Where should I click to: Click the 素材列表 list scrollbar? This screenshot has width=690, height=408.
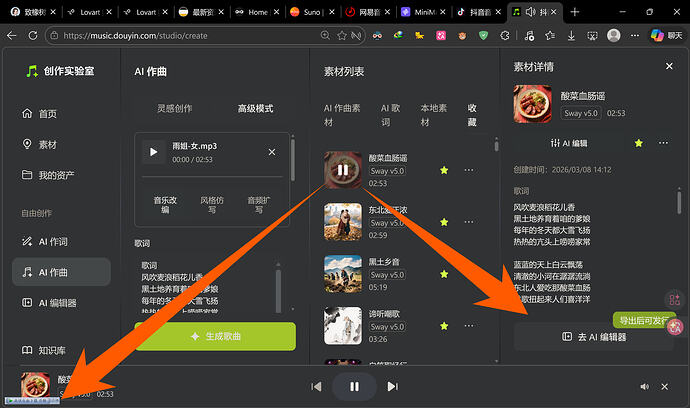[x=496, y=145]
